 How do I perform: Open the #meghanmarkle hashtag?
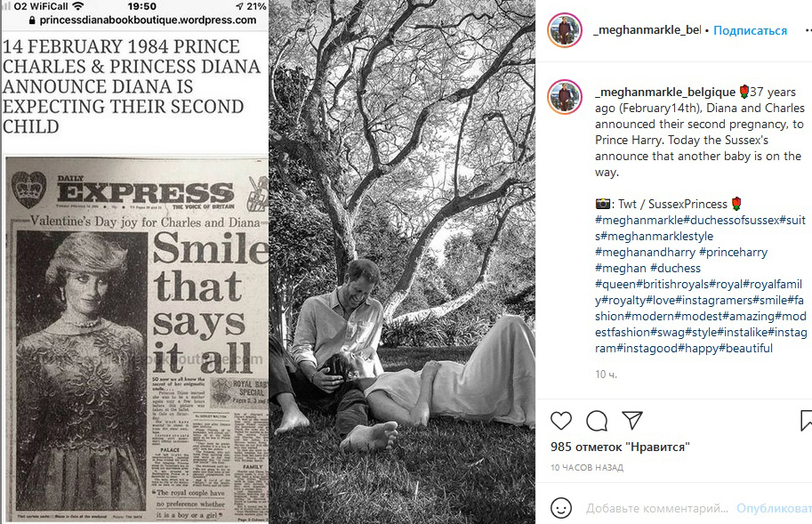click(x=639, y=220)
